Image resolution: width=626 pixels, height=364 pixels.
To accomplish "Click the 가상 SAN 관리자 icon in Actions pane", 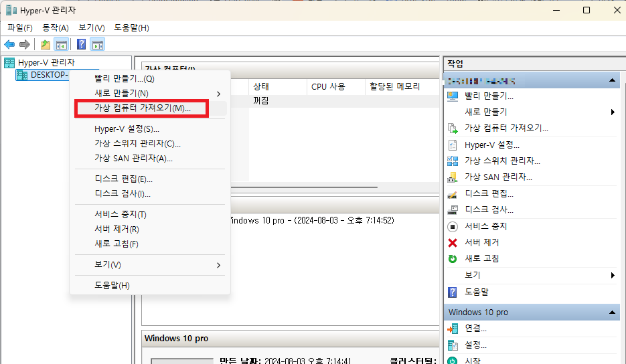I will point(453,177).
